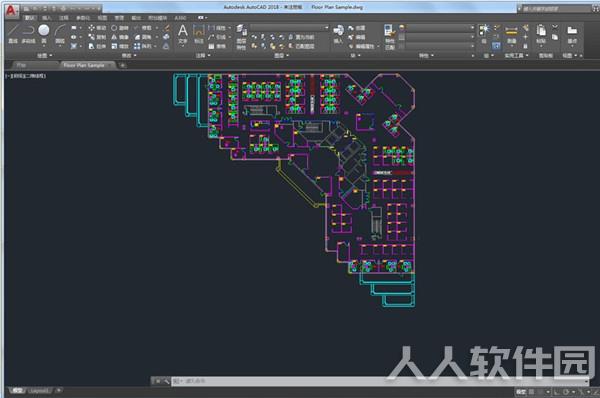This screenshot has height=398, width=600.
Task: Toggle the grid display in status bar
Action: (531, 392)
